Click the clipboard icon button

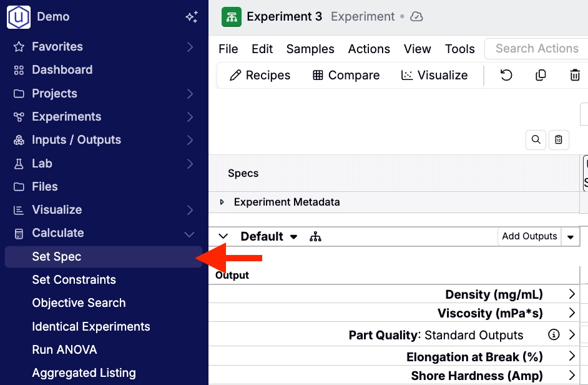click(x=559, y=140)
